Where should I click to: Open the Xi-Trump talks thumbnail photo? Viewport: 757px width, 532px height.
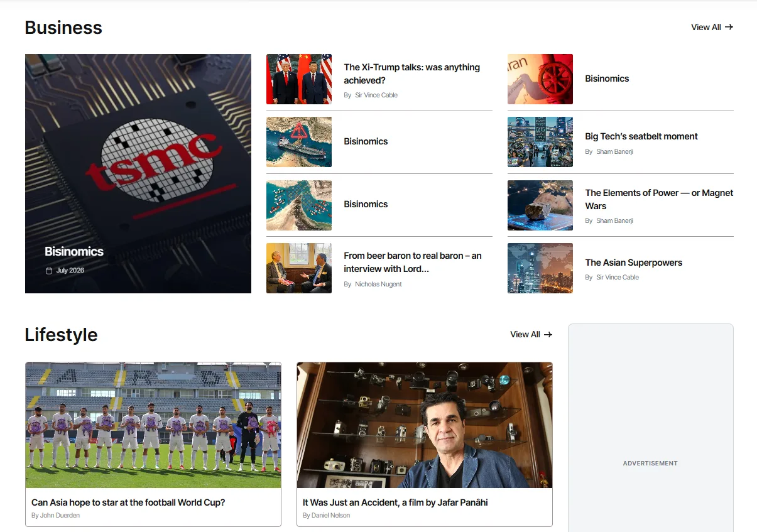pyautogui.click(x=299, y=79)
